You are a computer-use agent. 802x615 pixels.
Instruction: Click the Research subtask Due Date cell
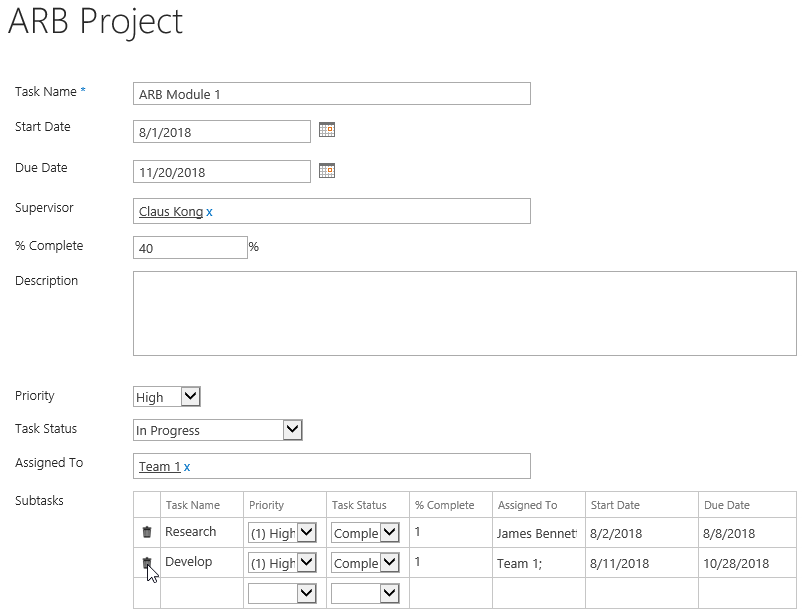point(747,533)
